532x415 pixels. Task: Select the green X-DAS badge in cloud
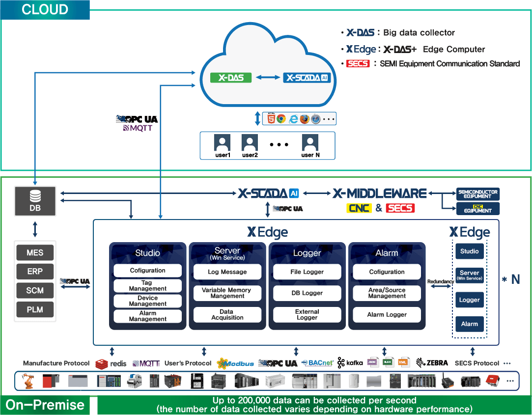pyautogui.click(x=231, y=78)
